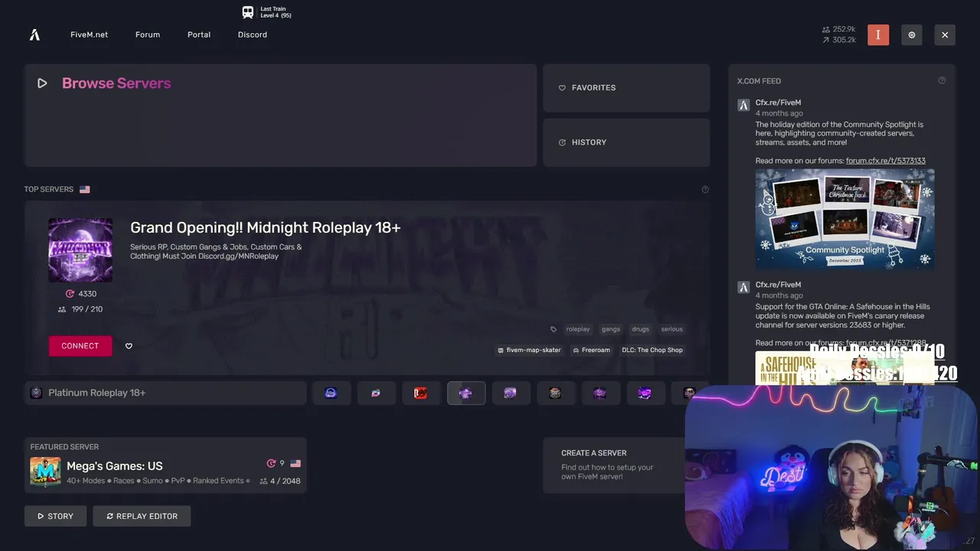Viewport: 980px width, 551px height.
Task: Select the gangs tag
Action: click(611, 329)
